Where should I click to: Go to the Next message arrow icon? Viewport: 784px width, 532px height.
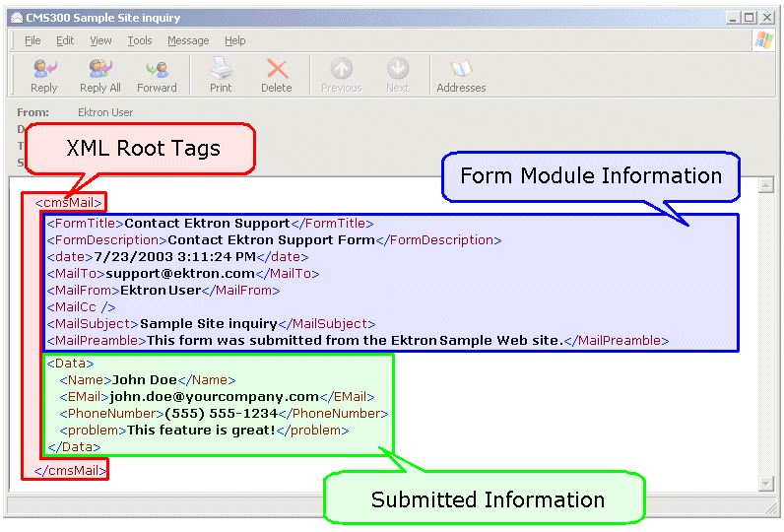(398, 69)
